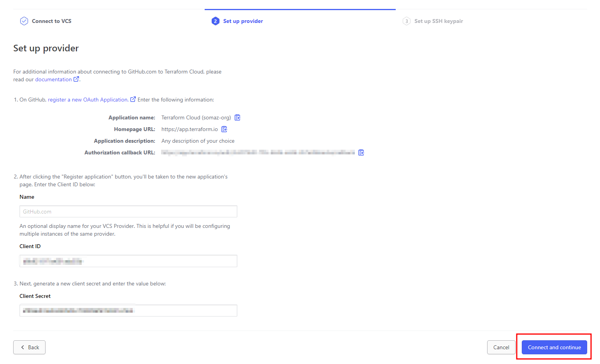The height and width of the screenshot is (364, 600).
Task: Click Connect and continue button
Action: point(554,347)
